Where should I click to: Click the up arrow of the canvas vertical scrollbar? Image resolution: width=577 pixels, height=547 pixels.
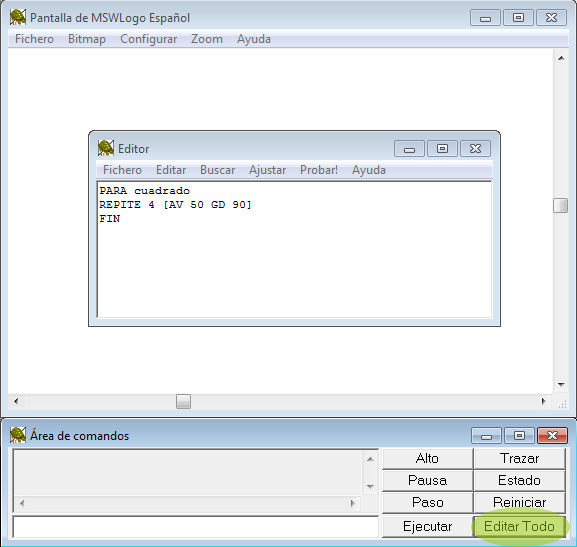(x=561, y=58)
